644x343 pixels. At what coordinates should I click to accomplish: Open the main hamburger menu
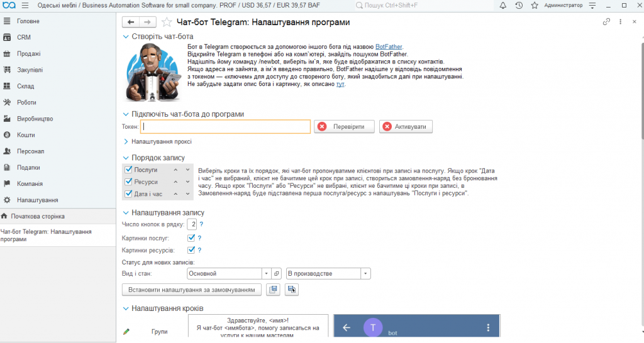(25, 5)
